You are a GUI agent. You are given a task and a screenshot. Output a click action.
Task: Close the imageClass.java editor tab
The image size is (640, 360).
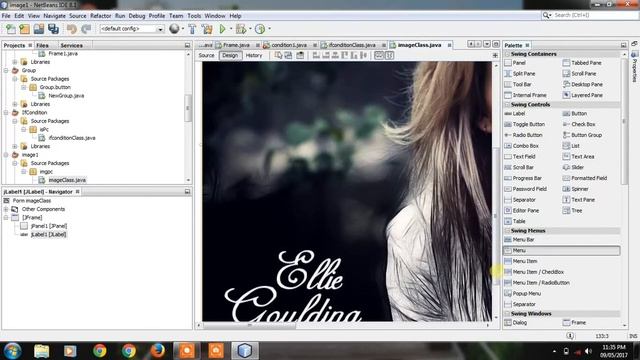coord(449,45)
